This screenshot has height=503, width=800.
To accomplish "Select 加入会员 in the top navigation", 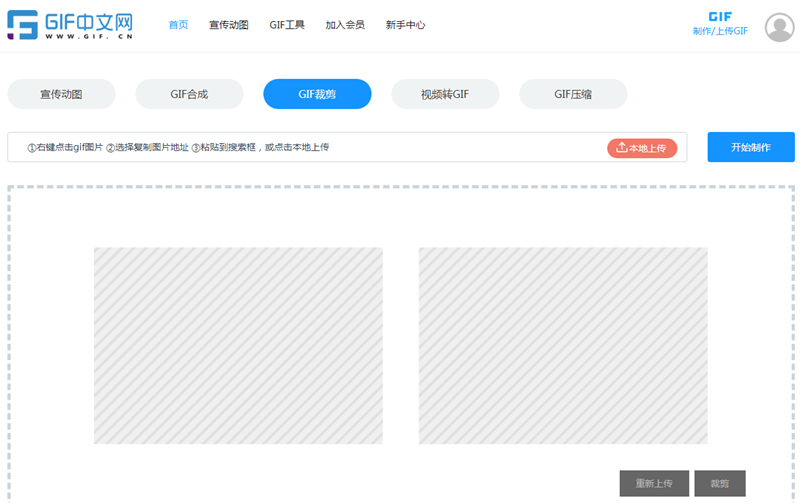I will coord(345,25).
